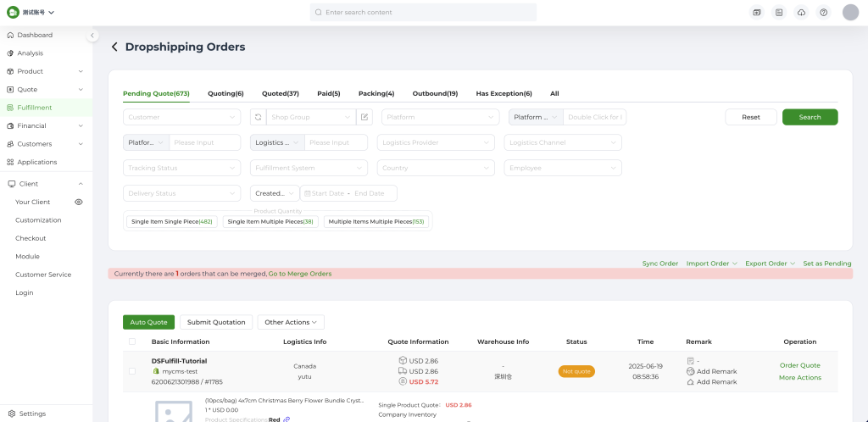Click the refresh icon beside Shop Group
This screenshot has height=422, width=868.
(x=258, y=117)
